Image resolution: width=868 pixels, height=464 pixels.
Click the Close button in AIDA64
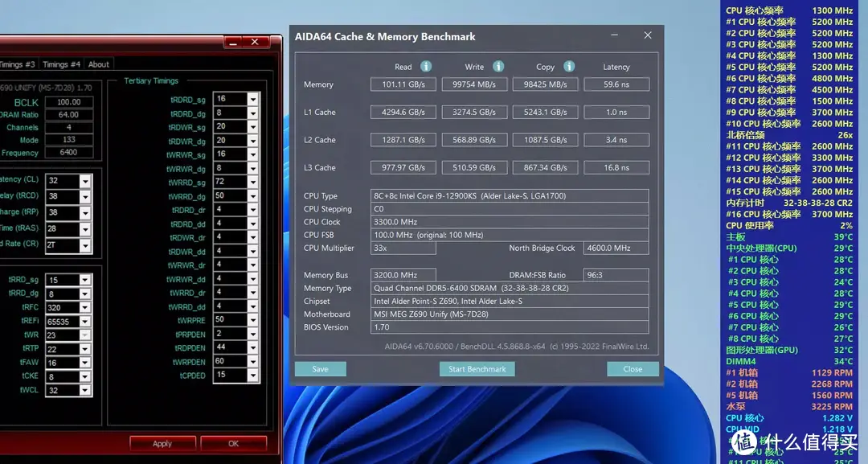click(x=633, y=369)
